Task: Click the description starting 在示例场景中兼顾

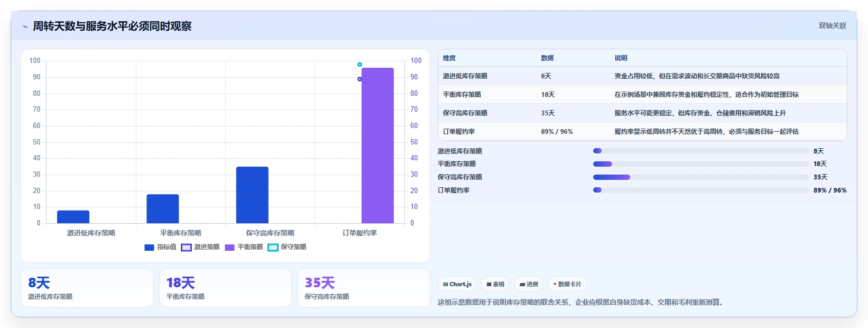Action: tap(706, 95)
